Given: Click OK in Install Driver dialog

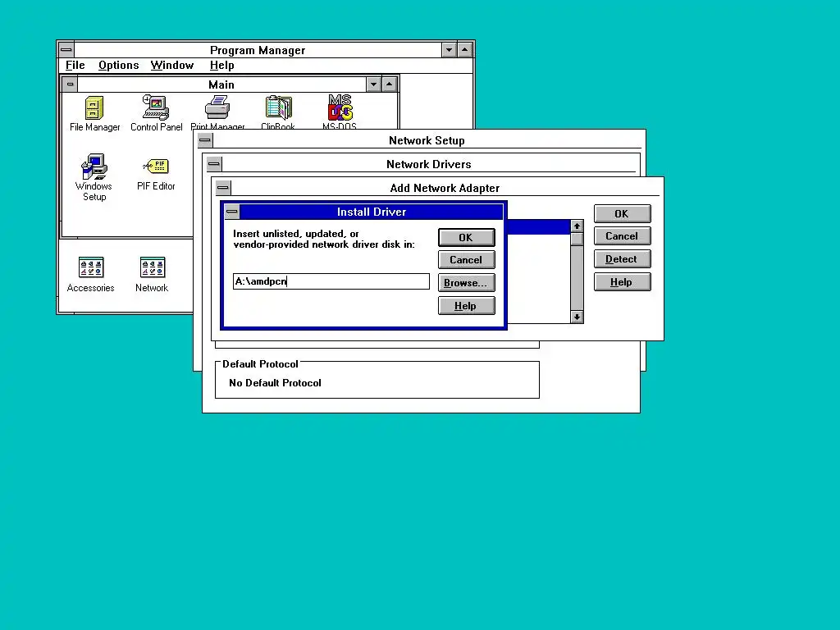Looking at the screenshot, I should (466, 237).
